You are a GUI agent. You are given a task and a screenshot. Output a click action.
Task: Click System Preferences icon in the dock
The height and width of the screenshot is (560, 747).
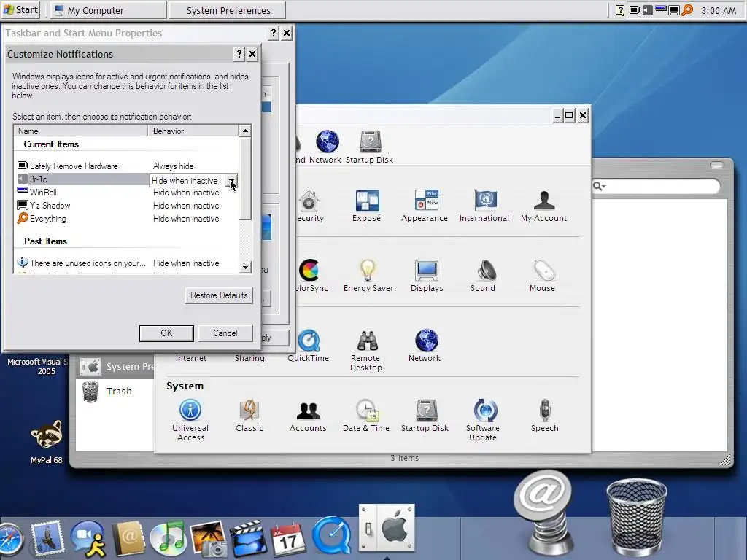387,528
